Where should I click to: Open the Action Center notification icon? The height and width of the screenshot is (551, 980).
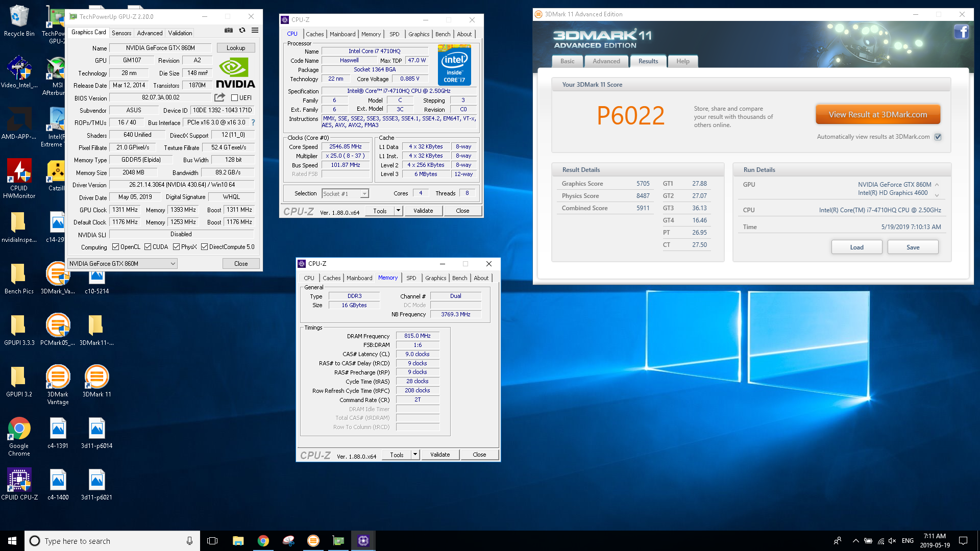963,541
